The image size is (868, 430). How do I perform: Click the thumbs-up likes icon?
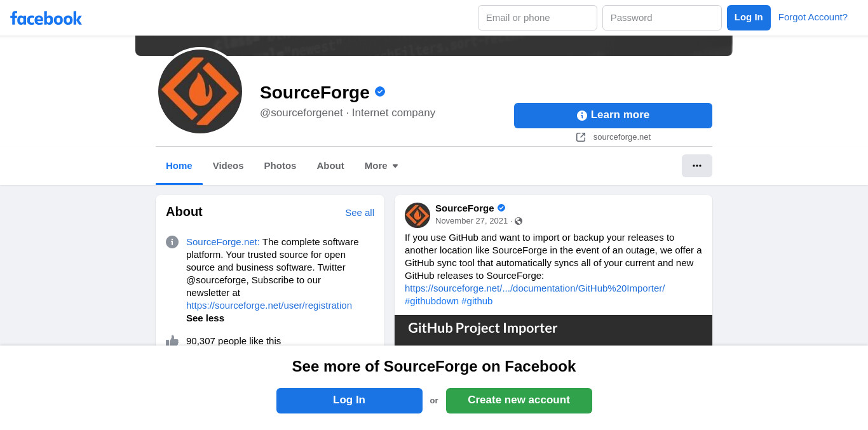tap(172, 341)
